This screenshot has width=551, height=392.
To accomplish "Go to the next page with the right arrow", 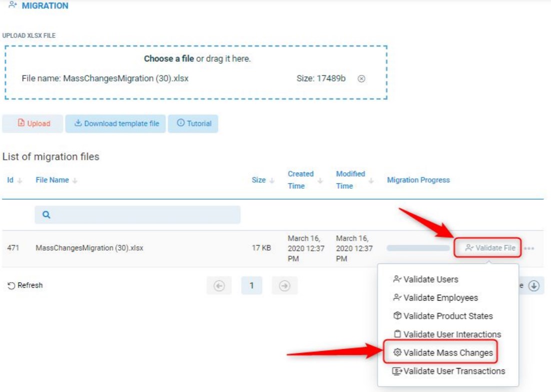I will tap(284, 286).
